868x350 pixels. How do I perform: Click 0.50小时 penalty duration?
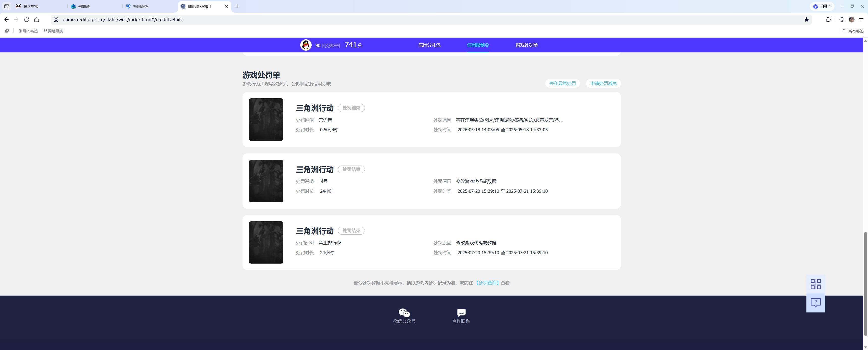[329, 130]
